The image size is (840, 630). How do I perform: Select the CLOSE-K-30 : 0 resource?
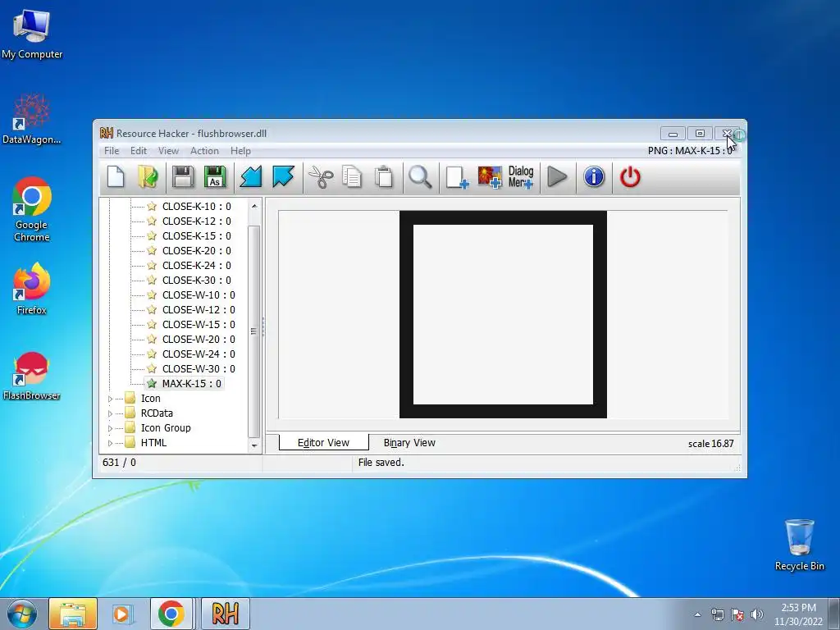[197, 281]
